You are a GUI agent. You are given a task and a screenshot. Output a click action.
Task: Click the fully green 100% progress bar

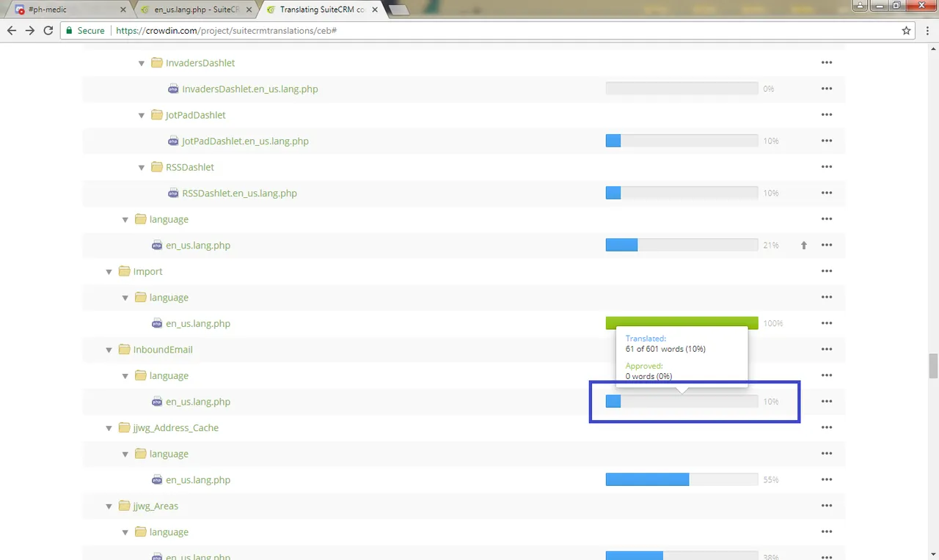point(682,323)
